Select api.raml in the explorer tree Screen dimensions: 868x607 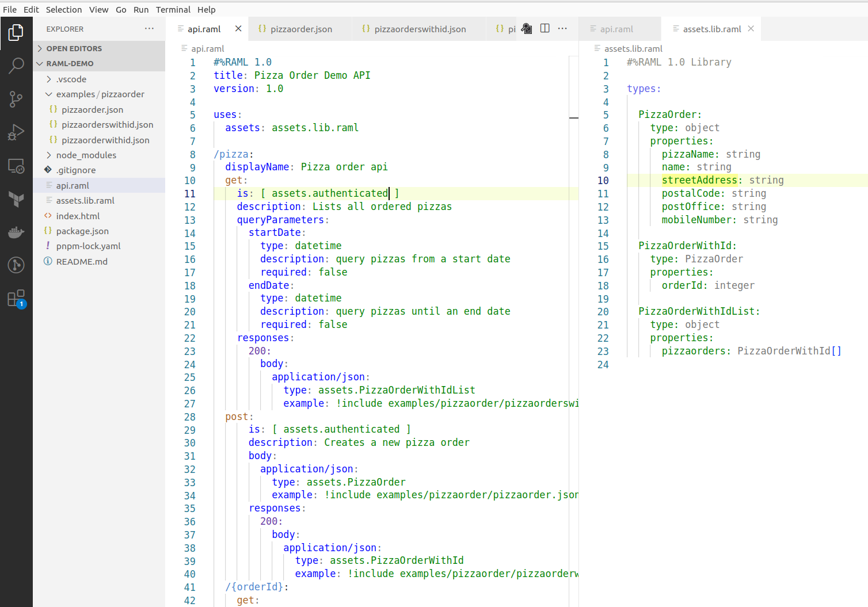99,185
